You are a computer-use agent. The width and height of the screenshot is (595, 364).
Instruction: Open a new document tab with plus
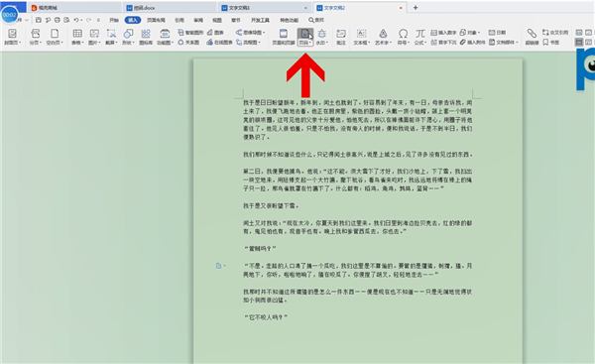point(416,8)
